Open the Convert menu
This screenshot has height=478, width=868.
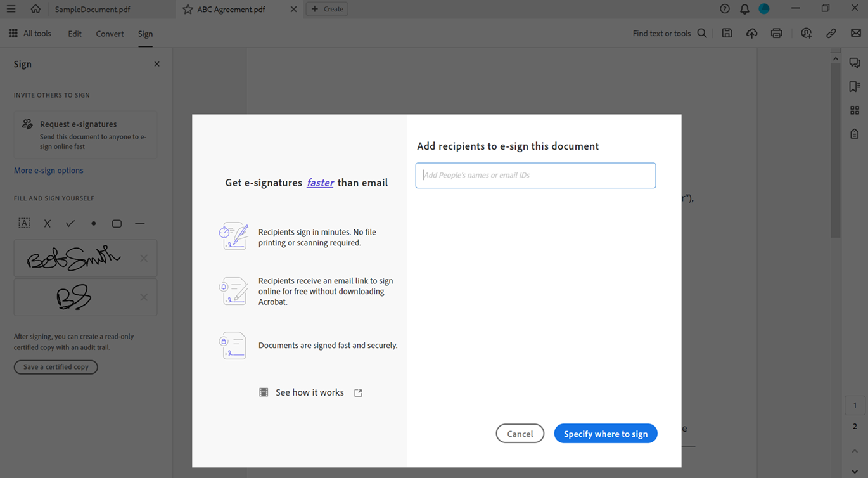(x=110, y=34)
